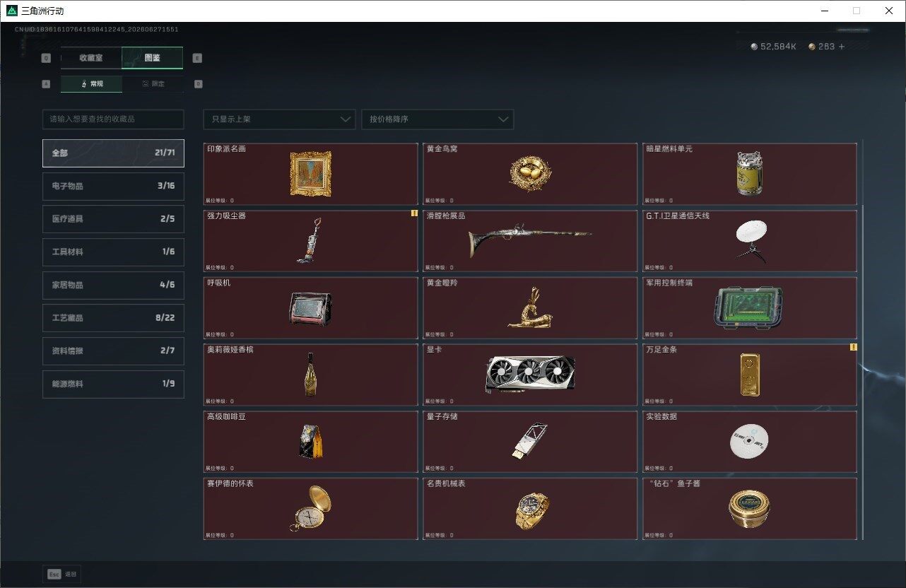Click the Esc 返回 back button
The width and height of the screenshot is (906, 588).
pyautogui.click(x=62, y=575)
